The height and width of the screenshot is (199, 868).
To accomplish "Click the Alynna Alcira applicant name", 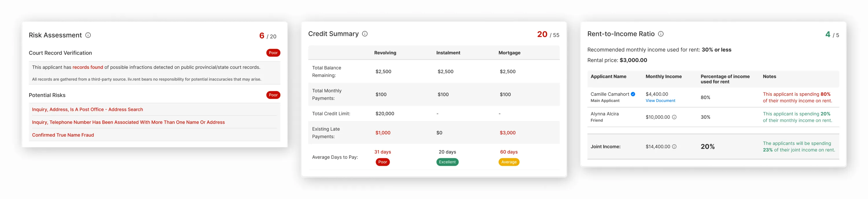I will (x=604, y=114).
